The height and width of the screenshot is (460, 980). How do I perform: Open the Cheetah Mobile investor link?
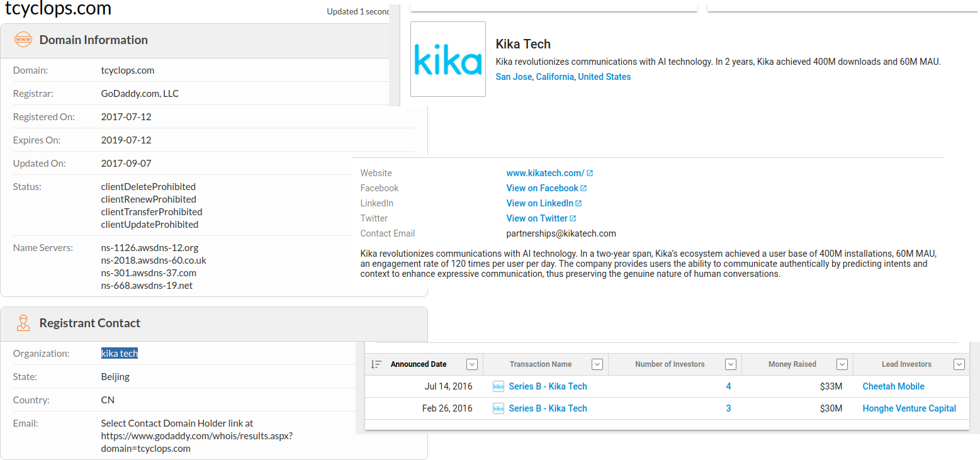[x=893, y=386]
